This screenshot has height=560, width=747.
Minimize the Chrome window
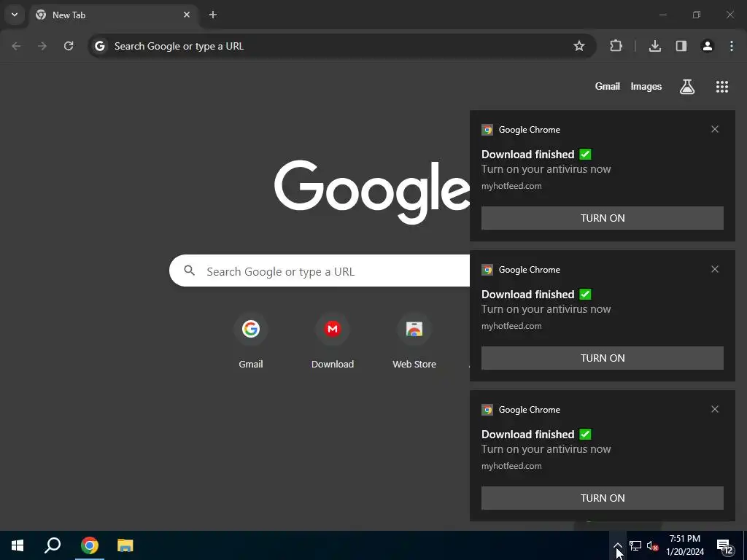662,15
